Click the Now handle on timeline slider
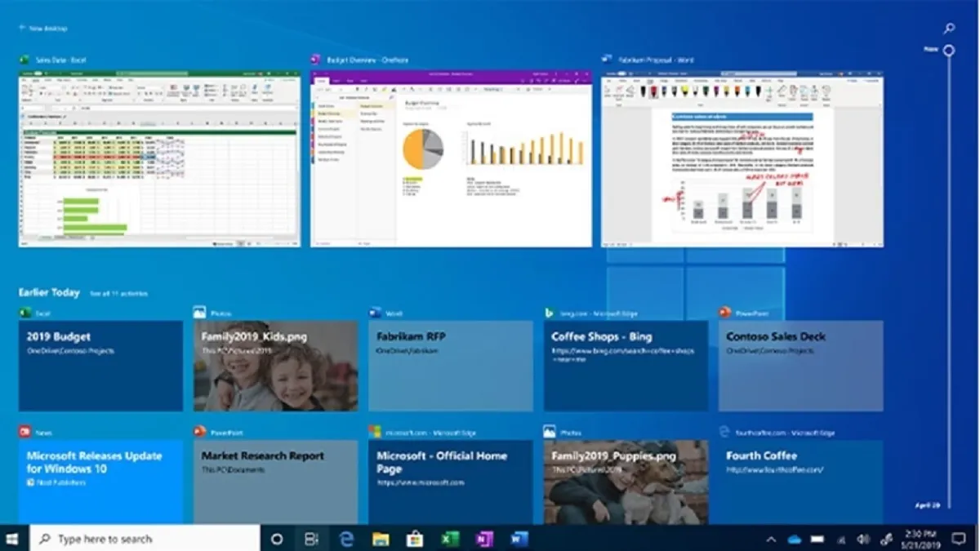The image size is (980, 551). [x=949, y=51]
